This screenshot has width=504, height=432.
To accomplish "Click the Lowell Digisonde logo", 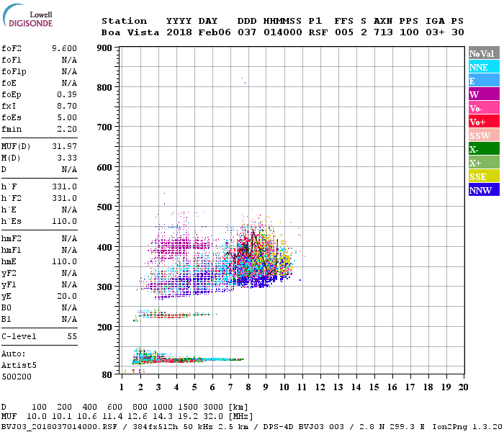I will pos(27,15).
